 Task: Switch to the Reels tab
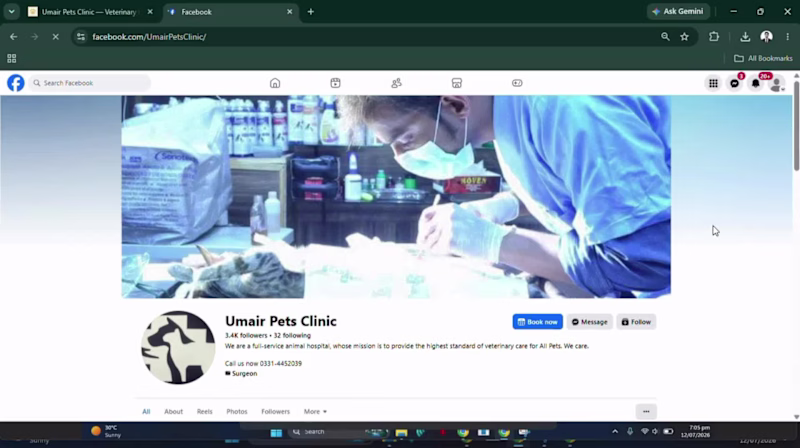click(x=205, y=411)
